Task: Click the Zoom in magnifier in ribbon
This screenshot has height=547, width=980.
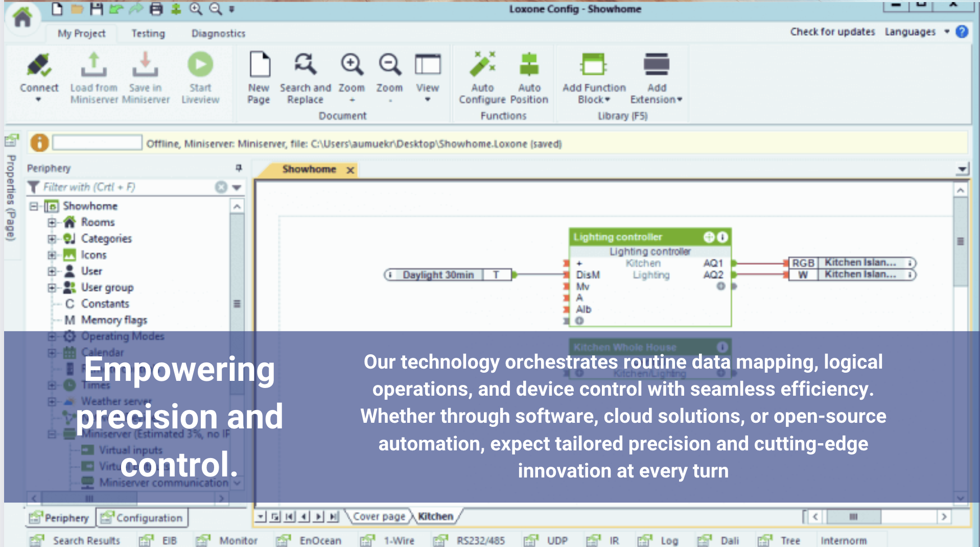Action: [x=352, y=65]
